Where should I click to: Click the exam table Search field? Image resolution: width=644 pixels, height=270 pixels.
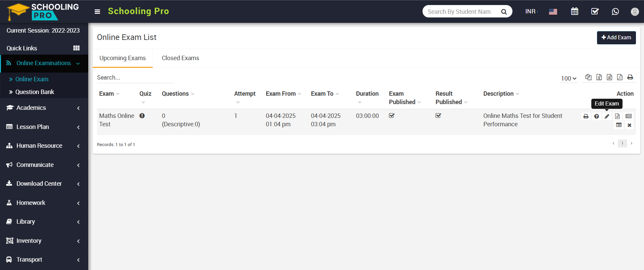click(x=135, y=78)
